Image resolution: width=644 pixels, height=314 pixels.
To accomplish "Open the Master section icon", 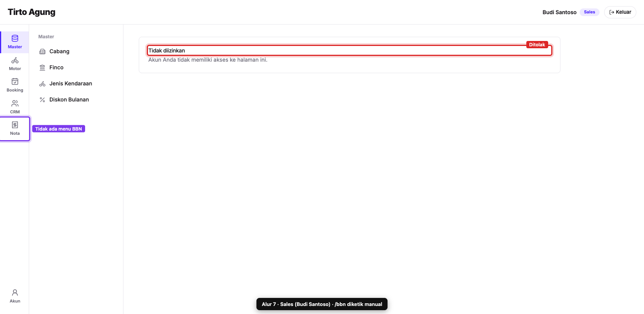I will coord(15,38).
